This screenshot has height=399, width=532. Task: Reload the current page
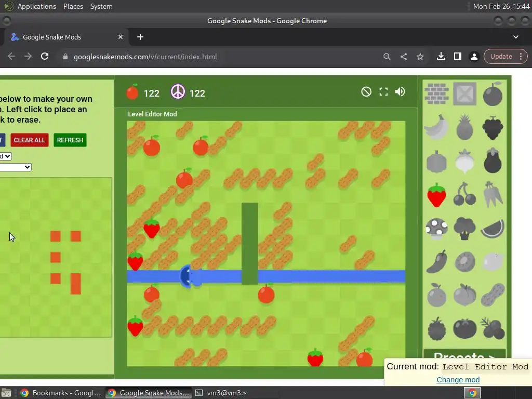[45, 56]
